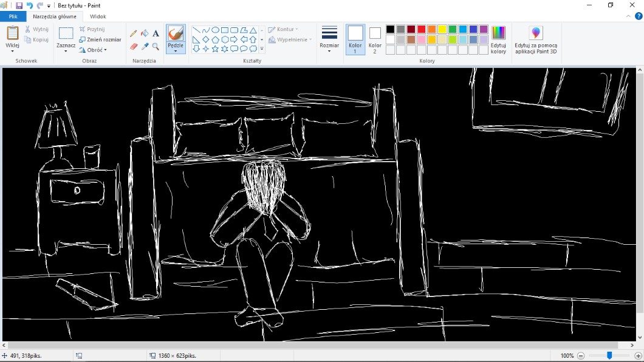Viewport: 644px width, 362px height.
Task: Open the Plik menu
Action: click(13, 16)
